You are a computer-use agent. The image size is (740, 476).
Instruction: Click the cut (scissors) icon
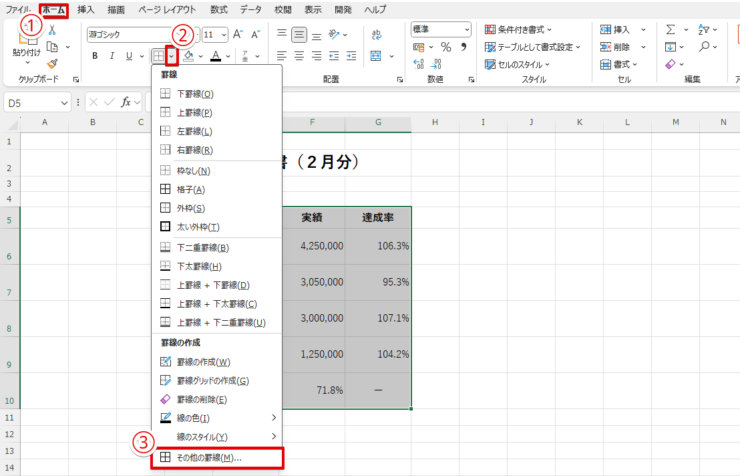(52, 30)
